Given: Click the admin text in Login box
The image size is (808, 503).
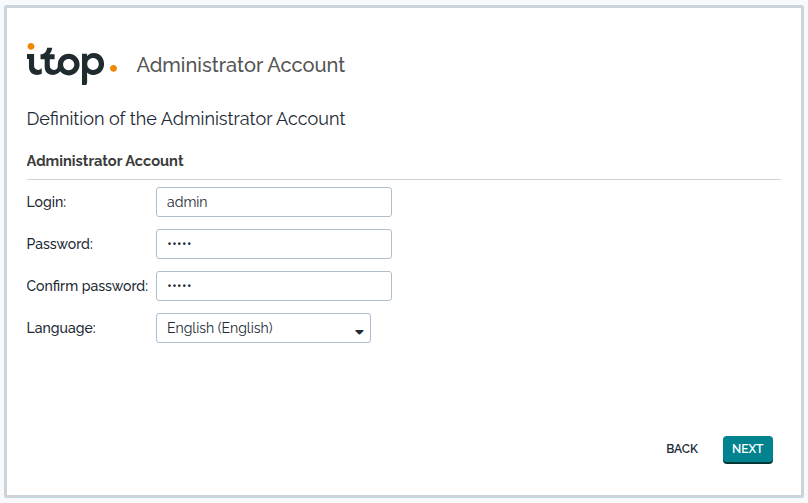Looking at the screenshot, I should tap(187, 202).
